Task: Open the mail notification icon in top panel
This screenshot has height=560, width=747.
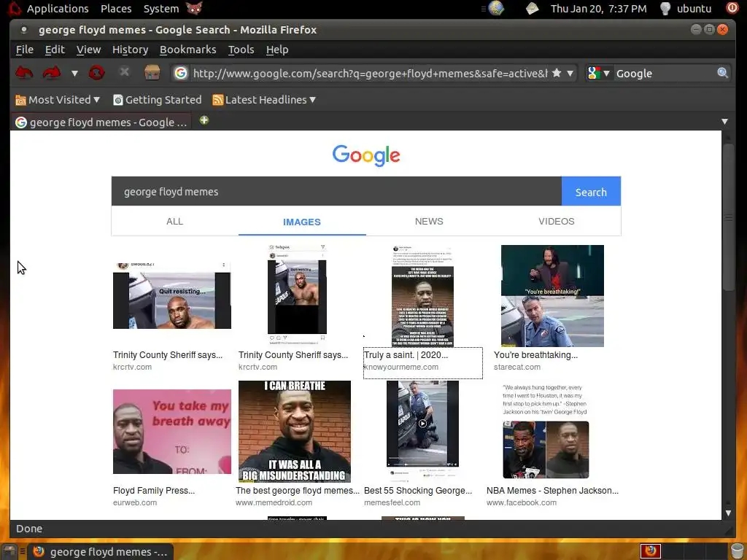Action: [x=532, y=8]
